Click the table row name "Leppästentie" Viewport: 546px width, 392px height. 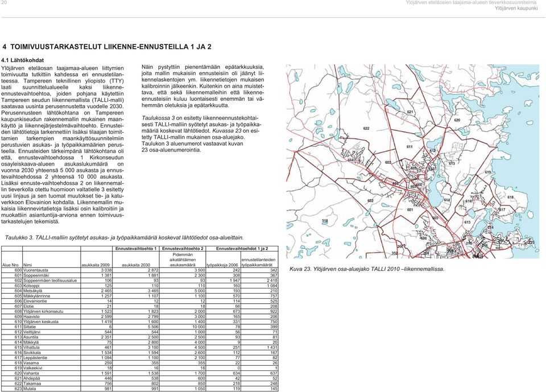pyautogui.click(x=35, y=358)
